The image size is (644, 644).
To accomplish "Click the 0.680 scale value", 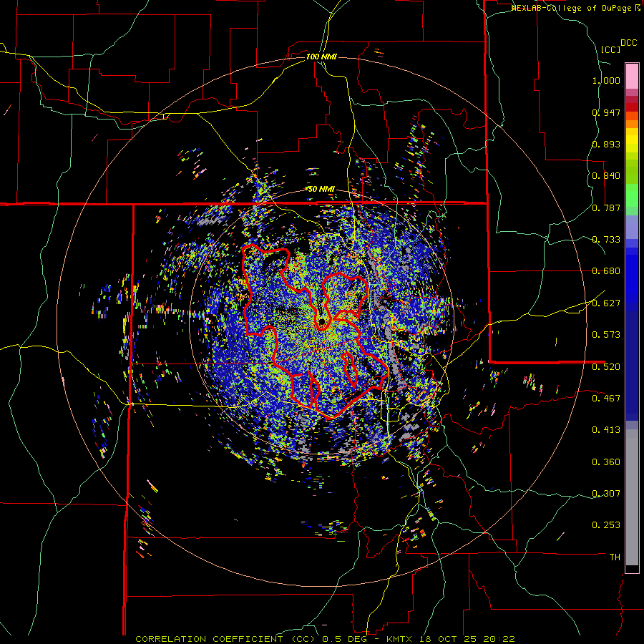I will (x=606, y=271).
